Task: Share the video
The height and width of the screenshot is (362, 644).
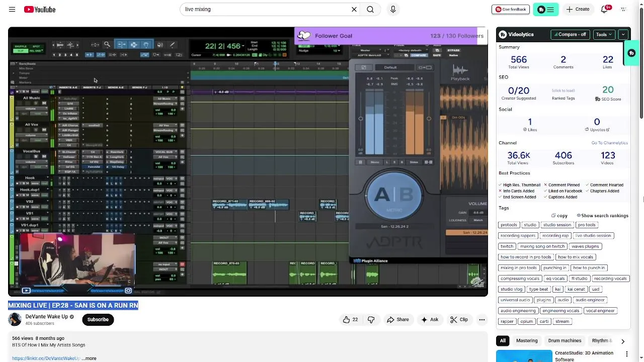Action: [397, 319]
